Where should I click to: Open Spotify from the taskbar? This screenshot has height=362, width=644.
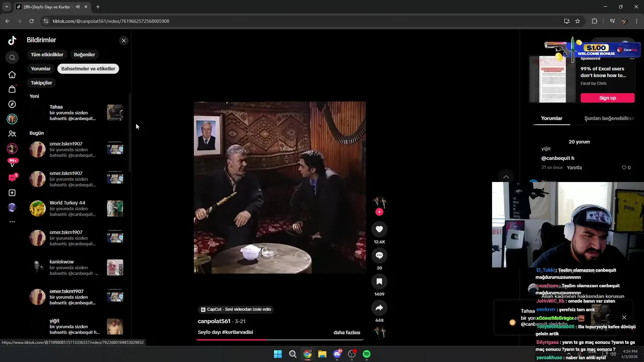(x=366, y=354)
